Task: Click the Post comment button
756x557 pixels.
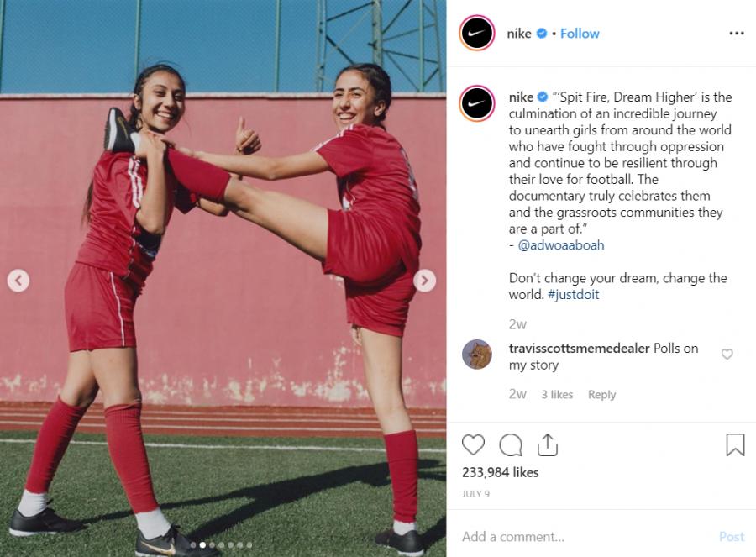Action: pos(732,537)
